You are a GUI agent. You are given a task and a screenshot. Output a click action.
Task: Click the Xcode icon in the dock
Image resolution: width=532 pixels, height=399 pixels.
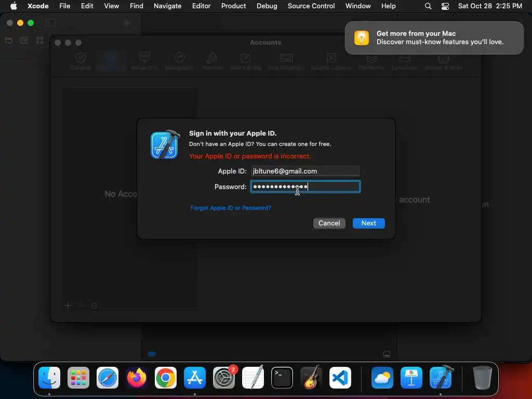(x=441, y=377)
